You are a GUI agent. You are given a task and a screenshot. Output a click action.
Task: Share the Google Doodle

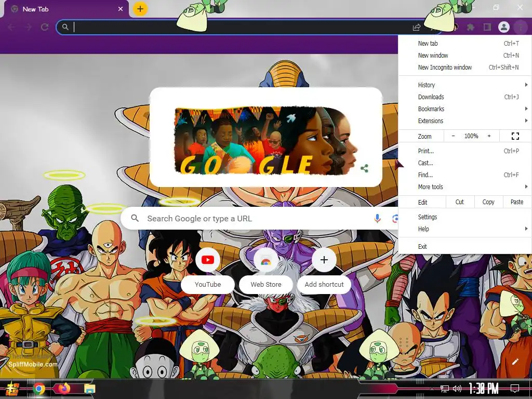(364, 168)
